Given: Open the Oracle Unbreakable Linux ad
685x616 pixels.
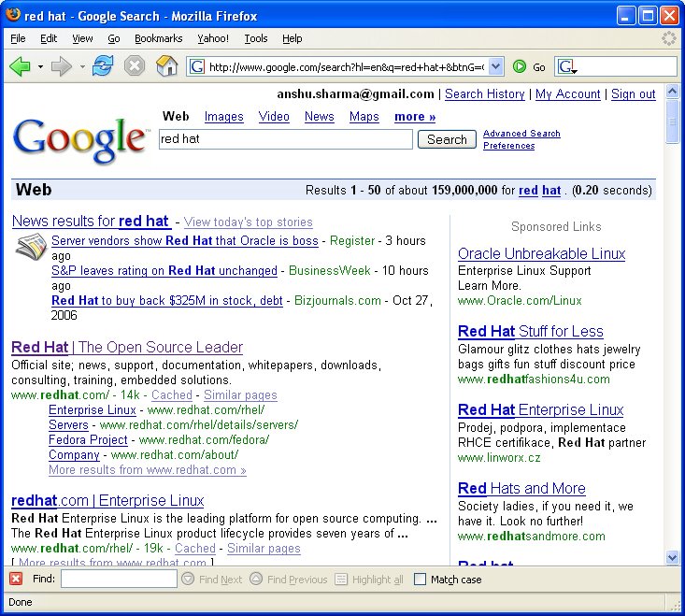Looking at the screenshot, I should point(542,254).
